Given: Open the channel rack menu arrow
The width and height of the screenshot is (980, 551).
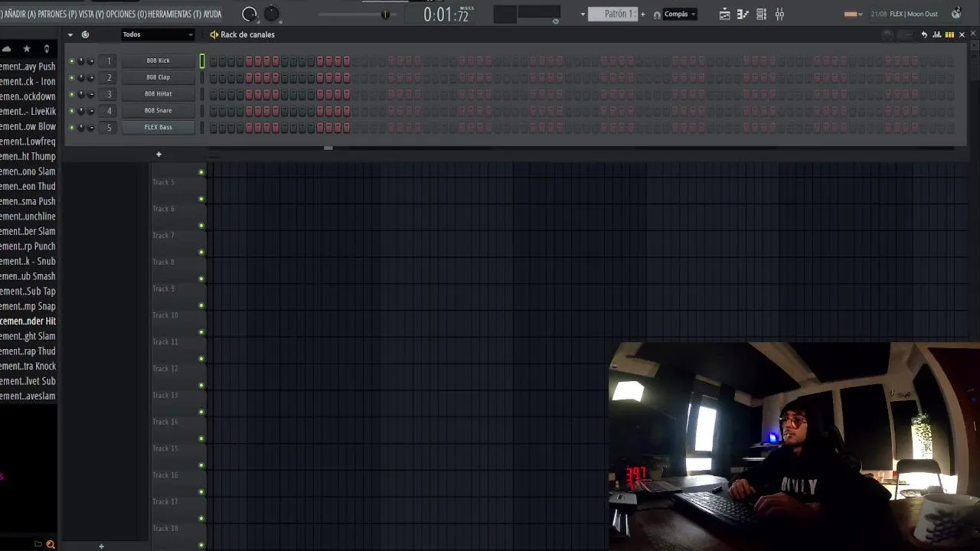Looking at the screenshot, I should coord(70,34).
